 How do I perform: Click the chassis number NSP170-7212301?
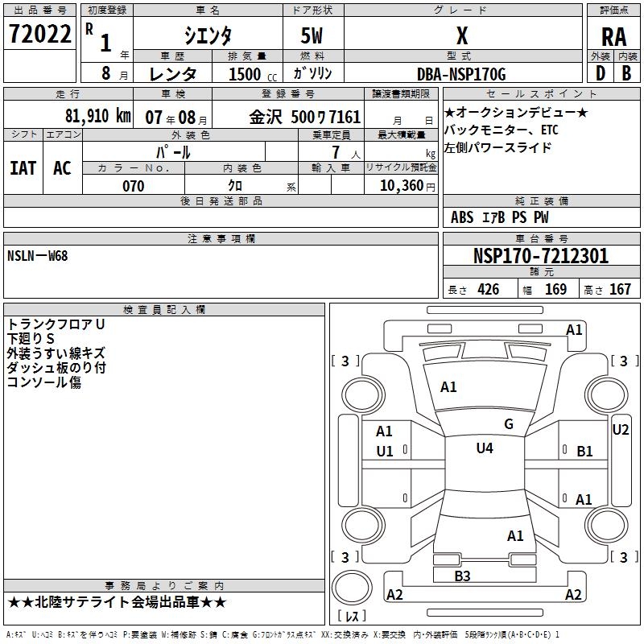coord(540,256)
